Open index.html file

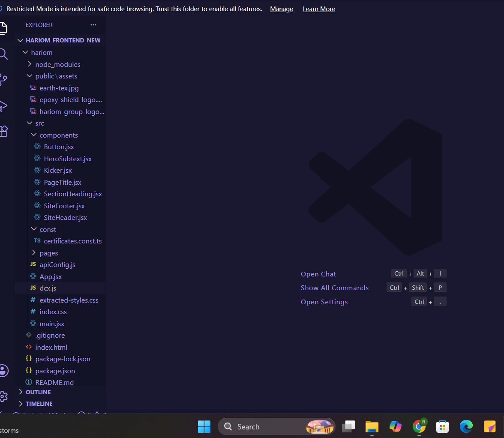60,347
